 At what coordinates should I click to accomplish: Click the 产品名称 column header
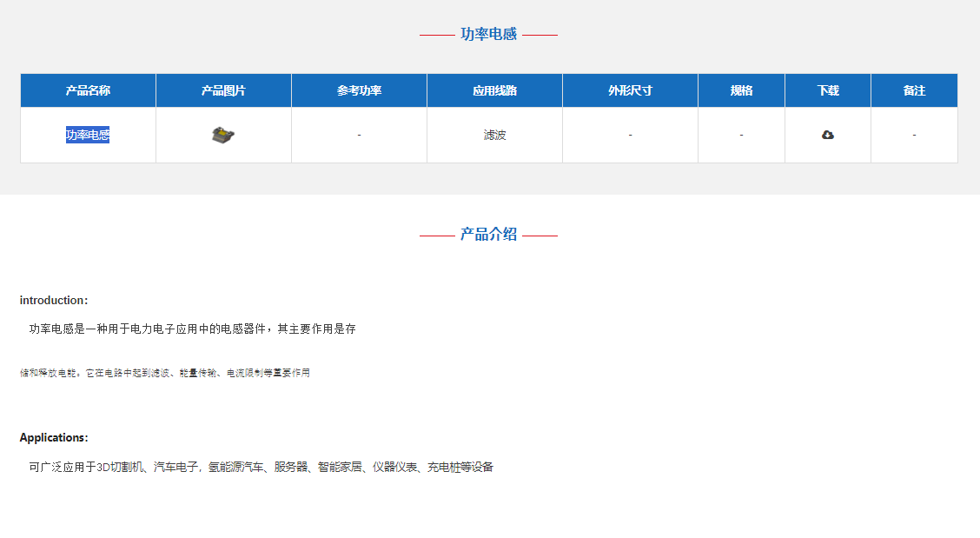pos(87,90)
